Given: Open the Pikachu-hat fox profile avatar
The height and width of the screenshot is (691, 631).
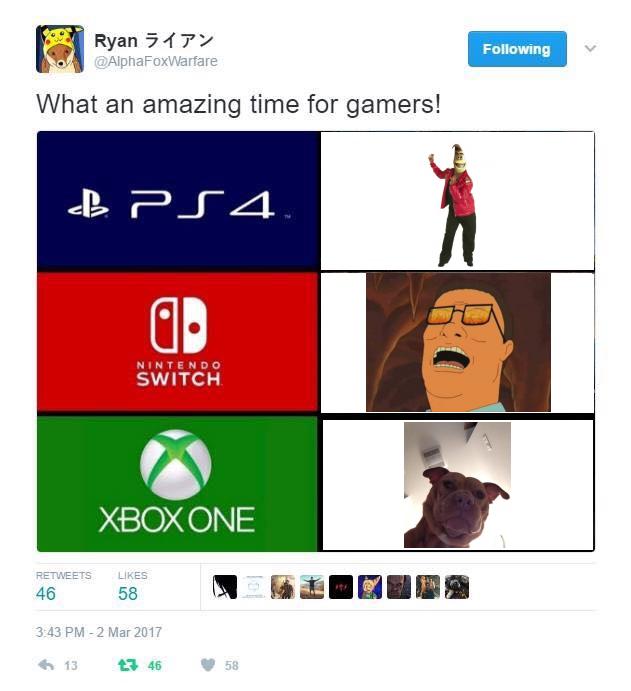Looking at the screenshot, I should pyautogui.click(x=60, y=49).
